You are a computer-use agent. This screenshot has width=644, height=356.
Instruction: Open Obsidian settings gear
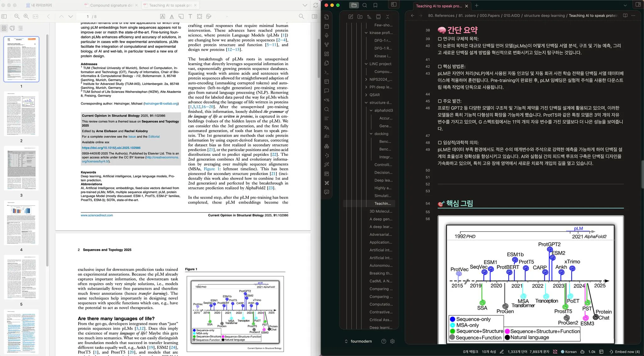pos(392,341)
